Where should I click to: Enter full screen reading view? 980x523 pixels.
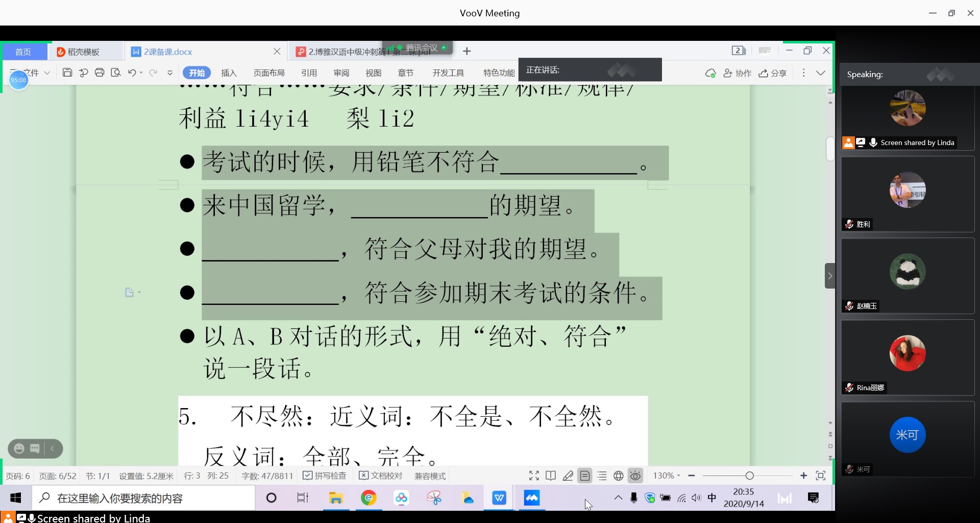(x=534, y=476)
